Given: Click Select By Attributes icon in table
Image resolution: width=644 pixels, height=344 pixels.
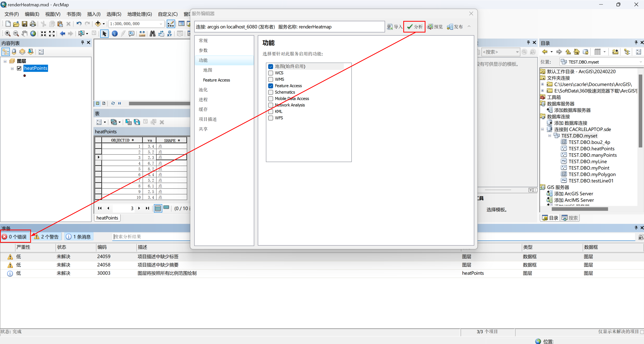Looking at the screenshot, I should (x=129, y=122).
